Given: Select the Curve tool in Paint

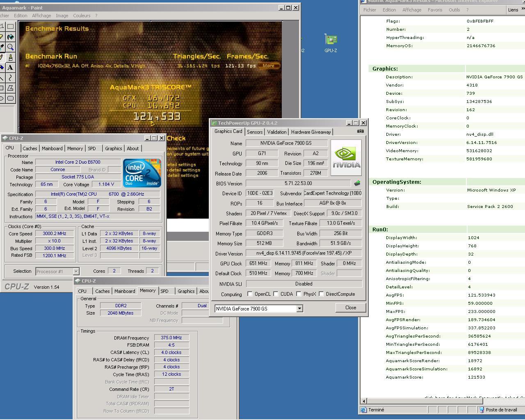Looking at the screenshot, I should (10, 78).
